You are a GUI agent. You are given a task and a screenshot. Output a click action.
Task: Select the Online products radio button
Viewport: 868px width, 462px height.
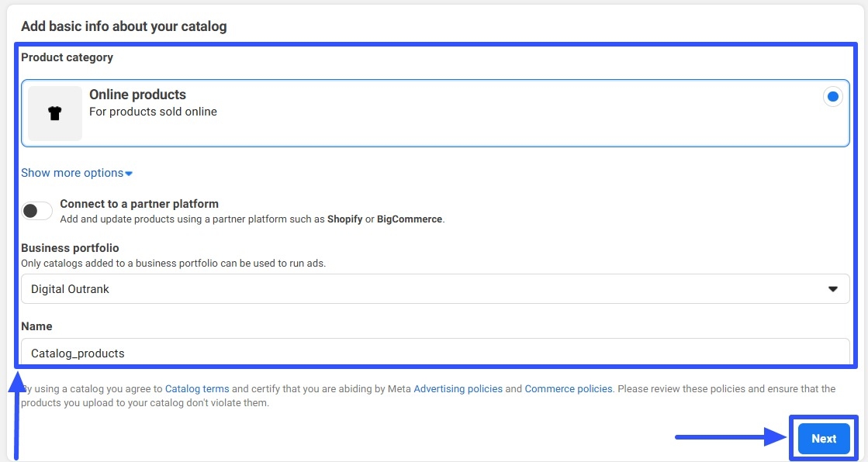click(x=832, y=97)
